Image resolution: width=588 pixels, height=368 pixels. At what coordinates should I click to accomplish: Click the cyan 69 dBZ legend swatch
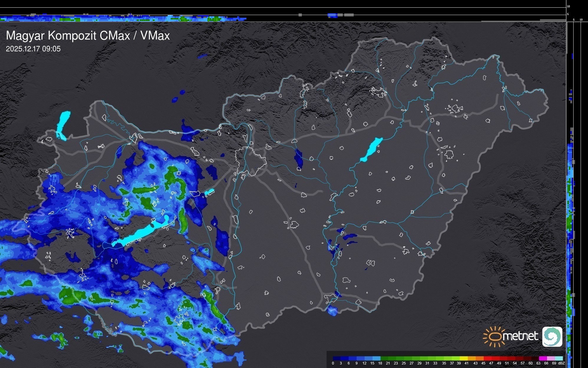[x=558, y=358]
